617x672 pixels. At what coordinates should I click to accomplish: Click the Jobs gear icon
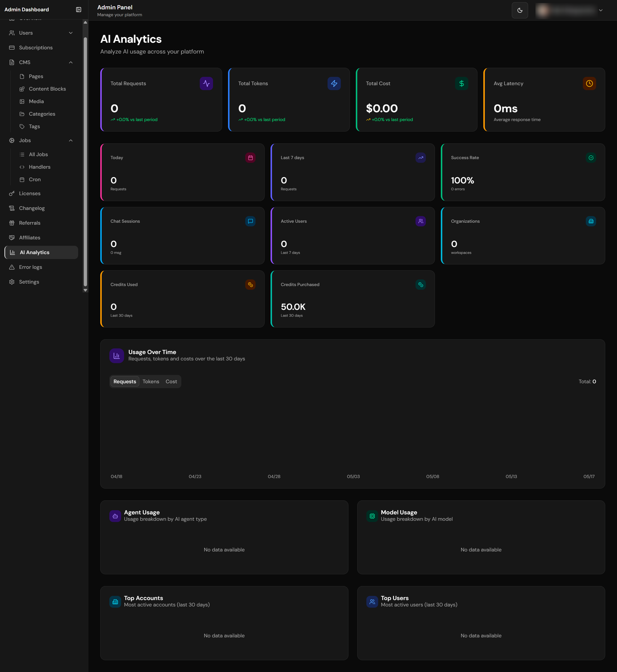(12, 140)
